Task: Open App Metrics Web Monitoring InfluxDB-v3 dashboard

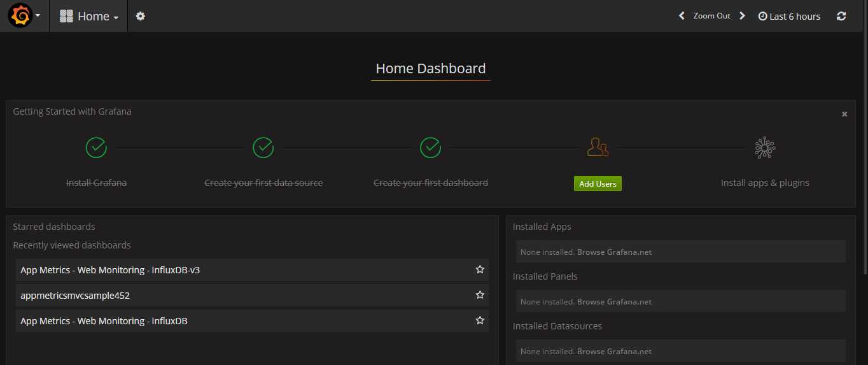Action: click(252, 270)
